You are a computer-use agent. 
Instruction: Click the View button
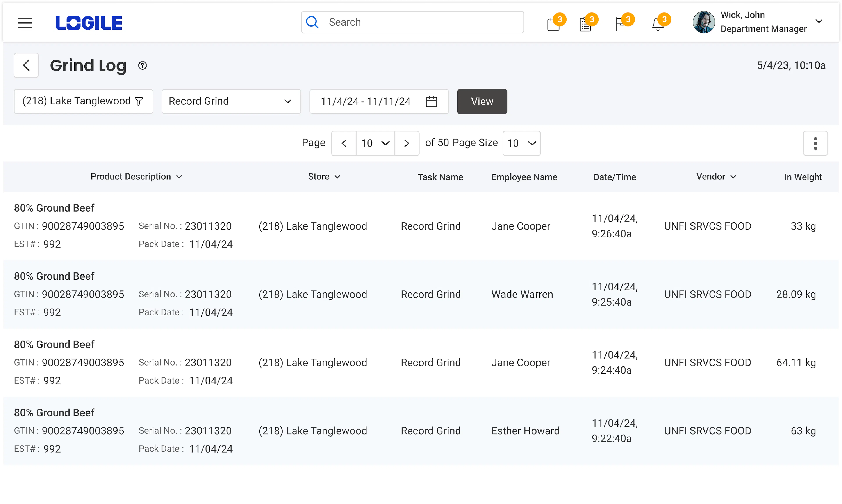click(482, 101)
